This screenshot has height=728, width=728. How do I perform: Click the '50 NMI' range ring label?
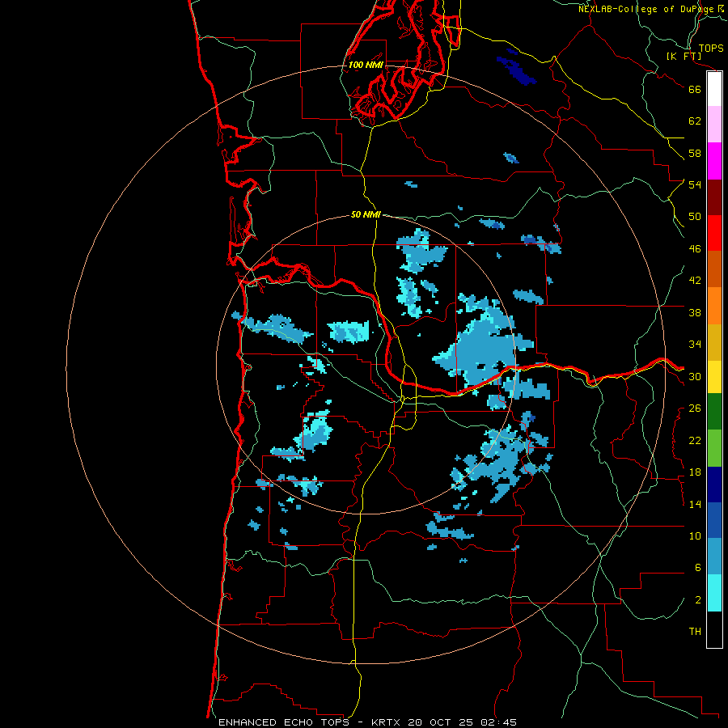coord(366,214)
